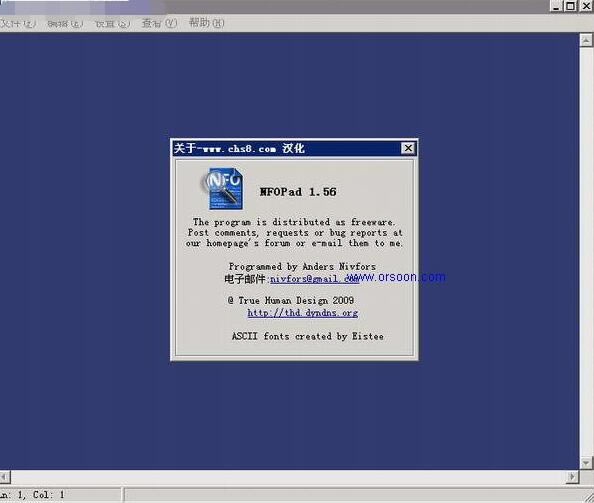This screenshot has width=594, height=503.
Task: Close the NFOPad main window
Action: tap(586, 6)
